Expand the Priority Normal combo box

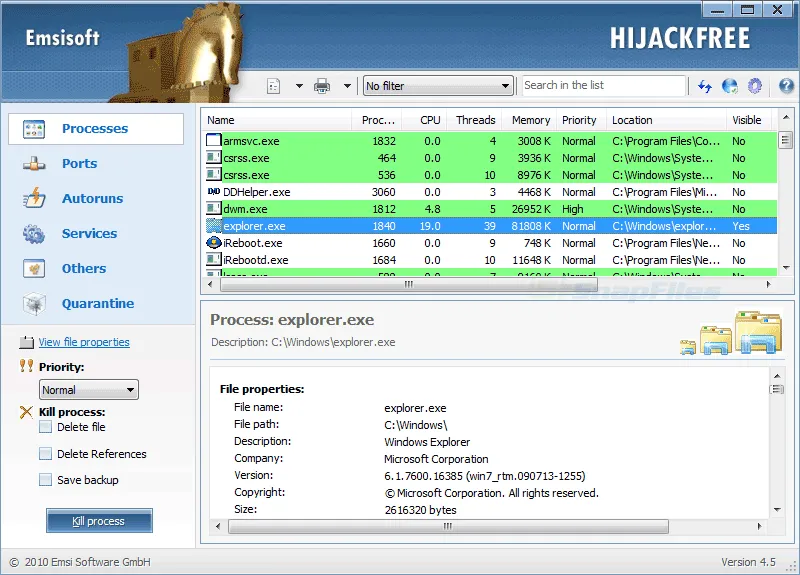pyautogui.click(x=88, y=390)
